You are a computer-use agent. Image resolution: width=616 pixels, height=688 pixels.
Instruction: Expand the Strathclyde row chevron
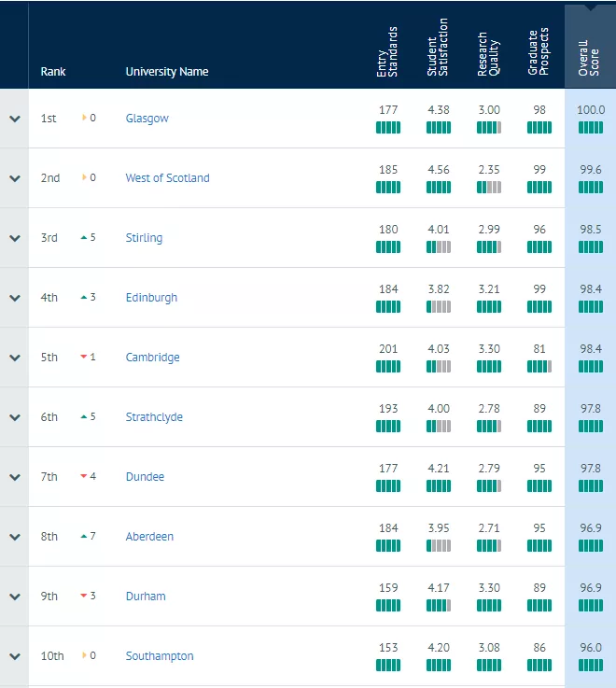point(15,417)
